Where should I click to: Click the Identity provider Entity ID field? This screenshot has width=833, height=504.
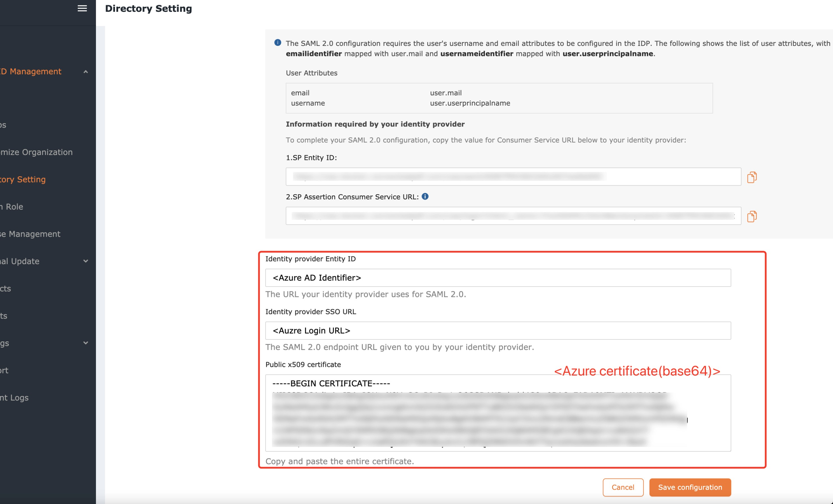(497, 278)
